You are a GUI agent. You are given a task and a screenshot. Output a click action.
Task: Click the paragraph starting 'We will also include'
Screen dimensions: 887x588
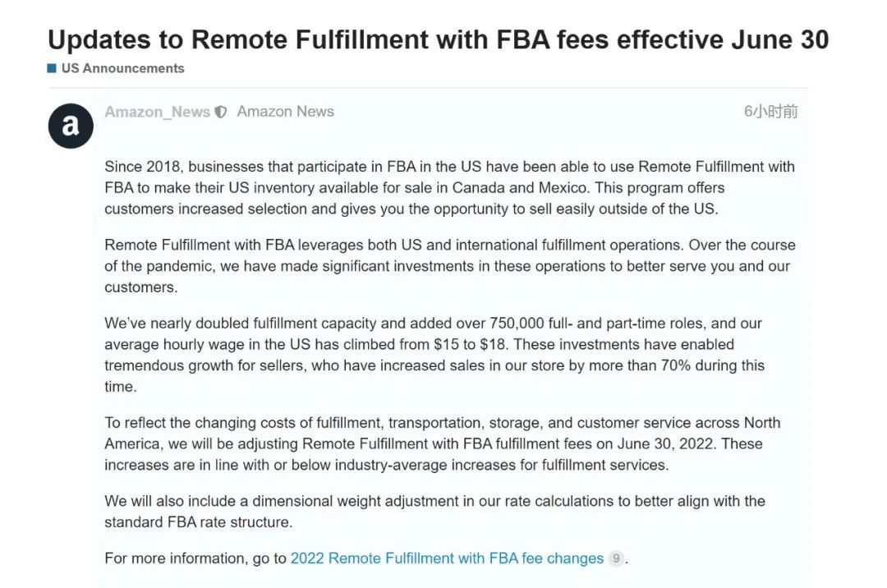tap(434, 511)
